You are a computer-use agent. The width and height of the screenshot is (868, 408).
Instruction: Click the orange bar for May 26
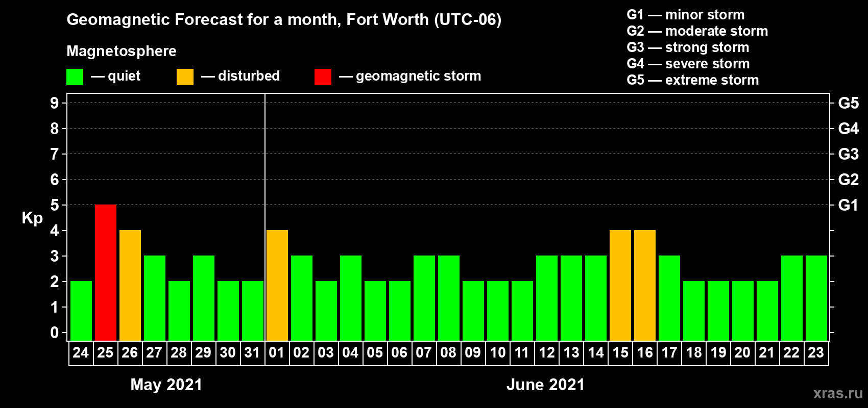(130, 285)
